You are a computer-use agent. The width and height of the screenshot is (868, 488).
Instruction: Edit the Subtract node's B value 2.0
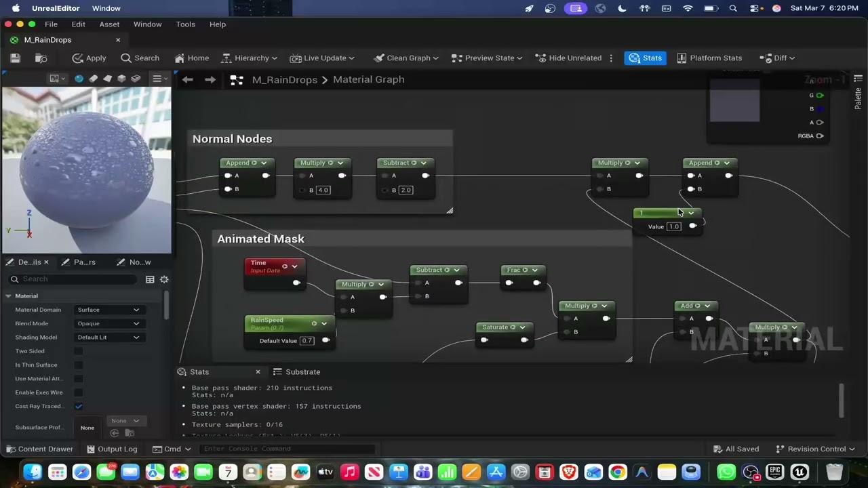(406, 190)
